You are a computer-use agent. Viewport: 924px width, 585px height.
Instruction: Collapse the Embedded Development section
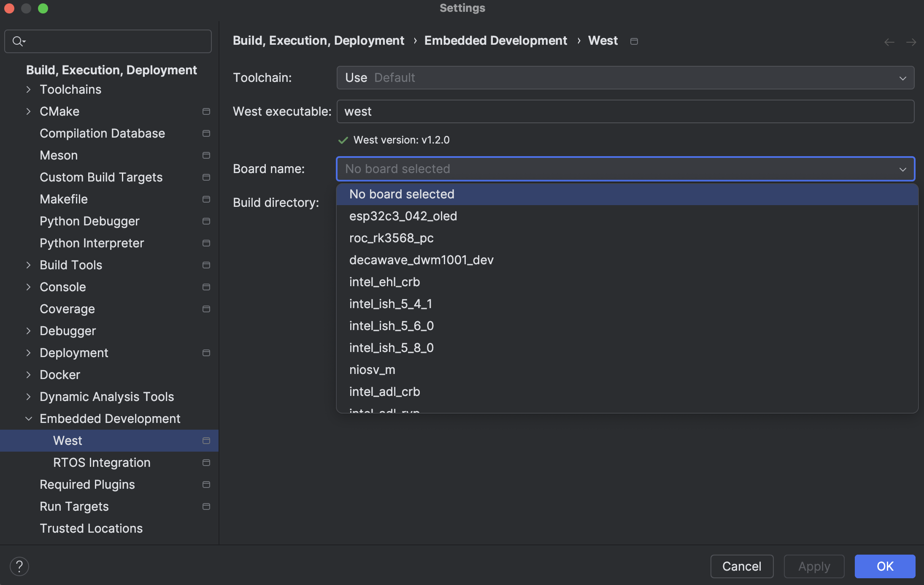[x=28, y=418]
